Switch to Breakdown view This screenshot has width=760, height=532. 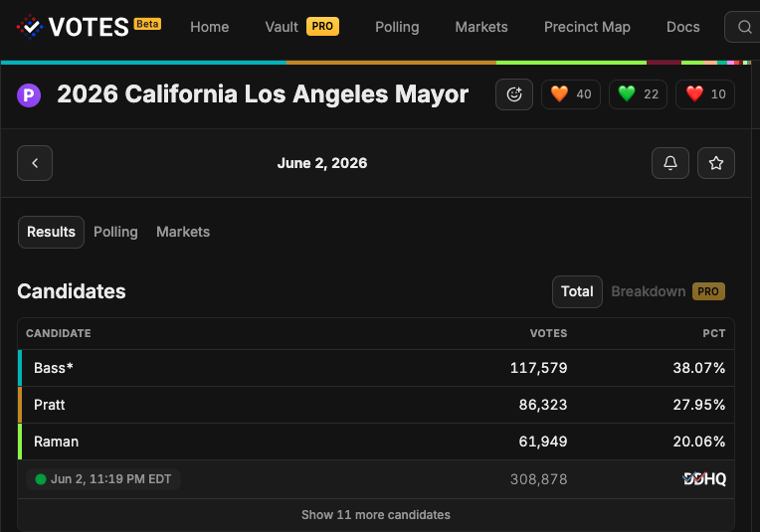point(648,291)
